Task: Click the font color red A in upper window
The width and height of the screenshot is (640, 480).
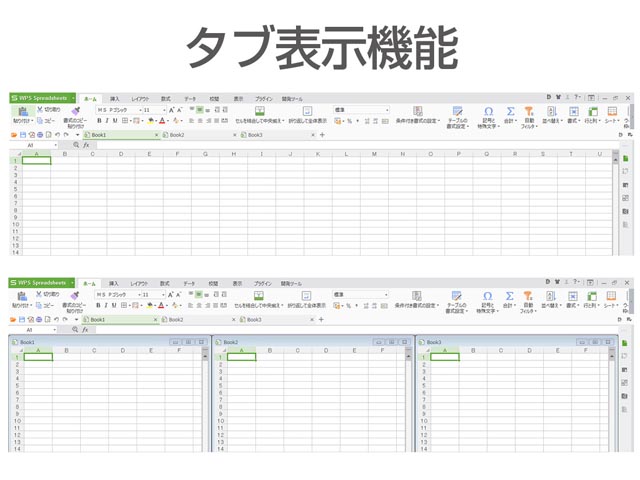Action: tap(162, 121)
